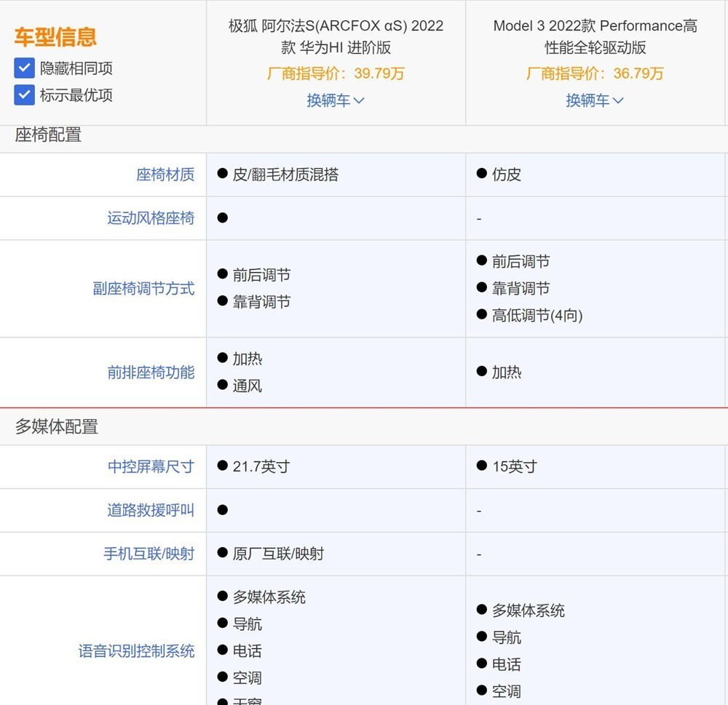Open the 运动风格座椅 parameter link
Screen dimensions: 728x705
[x=151, y=218]
